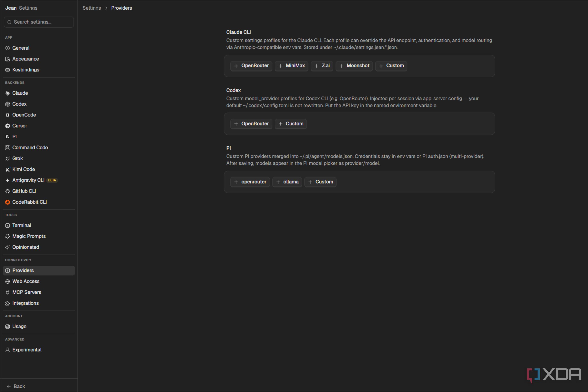This screenshot has width=588, height=392.
Task: Select the Providers sidebar item
Action: coord(39,270)
